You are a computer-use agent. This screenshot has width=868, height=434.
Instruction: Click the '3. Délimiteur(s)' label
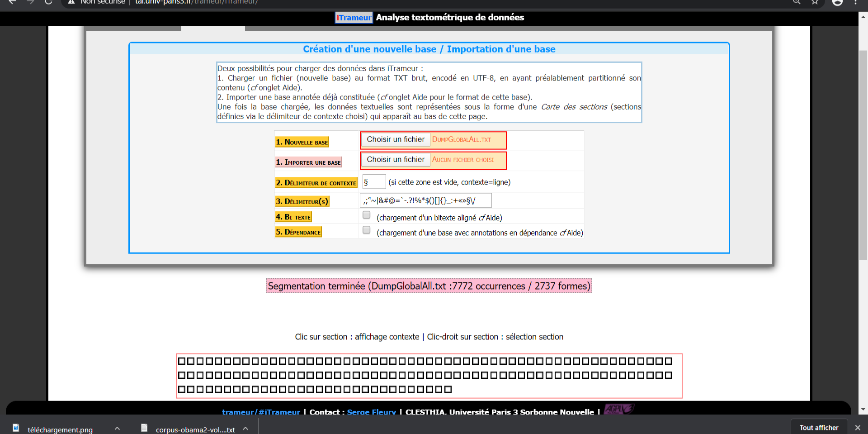302,201
